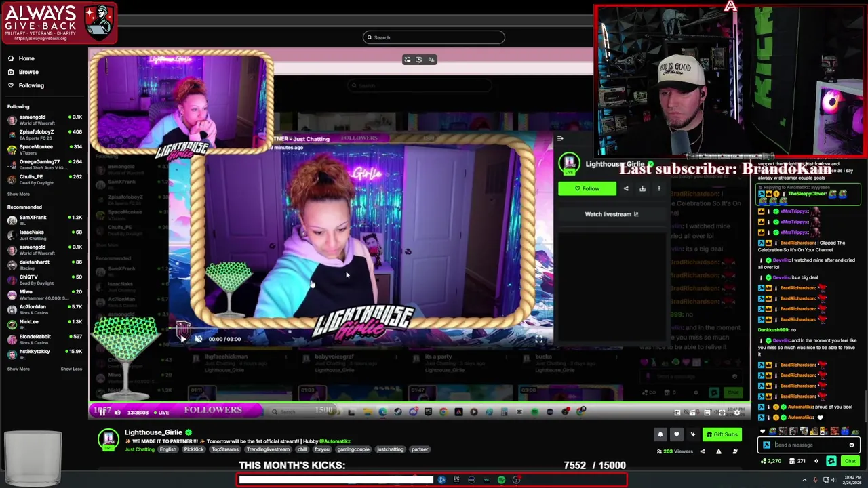The height and width of the screenshot is (488, 868).
Task: Open ZpisafofoboyZ channel in Following list
Action: tap(44, 135)
